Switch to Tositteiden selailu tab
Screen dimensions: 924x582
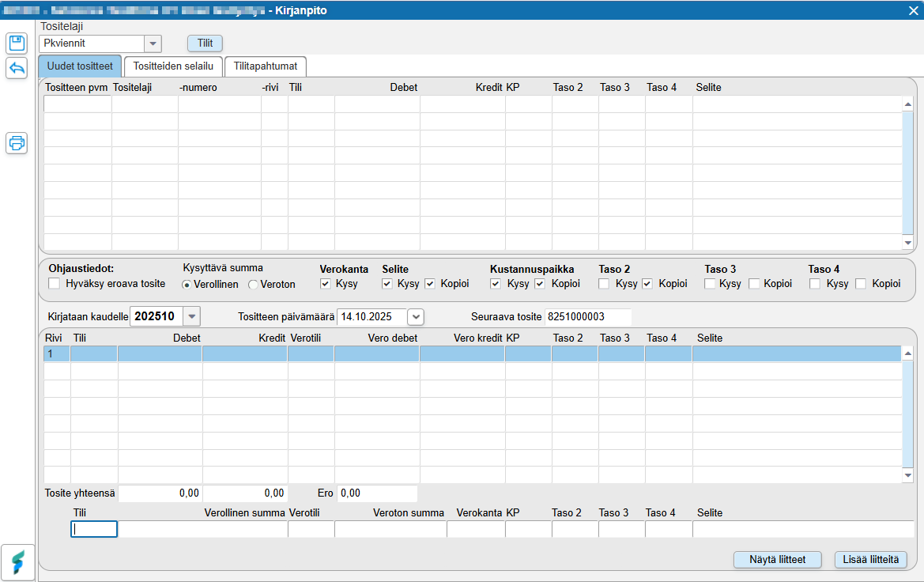173,66
